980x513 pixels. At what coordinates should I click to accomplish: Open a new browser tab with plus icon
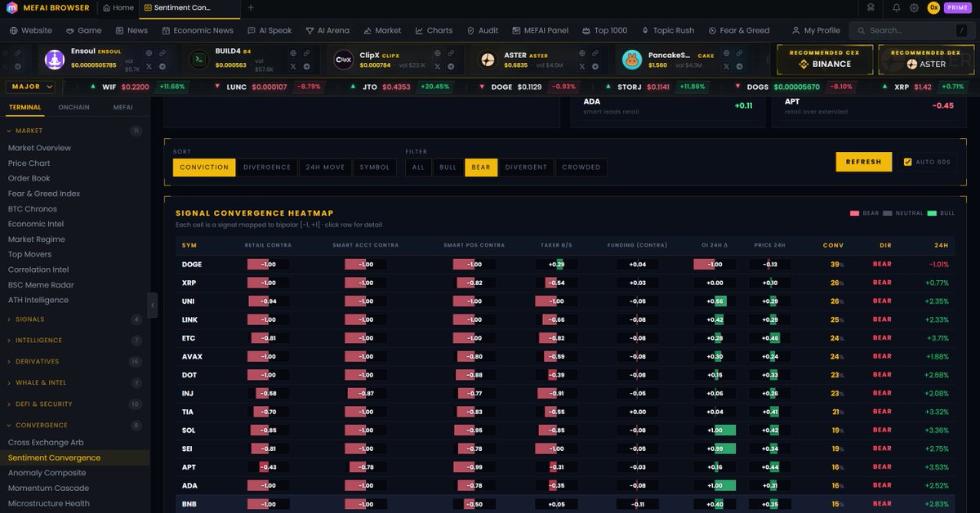[x=251, y=7]
